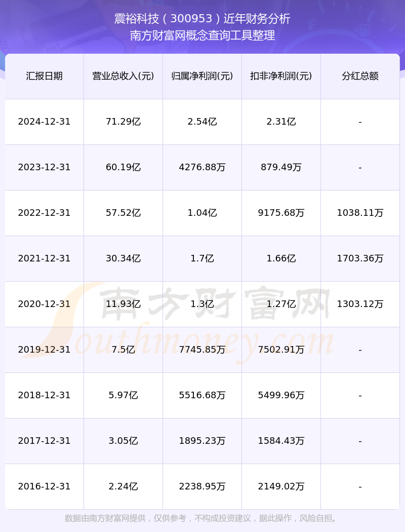Select the 1703.36万 dividend value

pyautogui.click(x=360, y=258)
